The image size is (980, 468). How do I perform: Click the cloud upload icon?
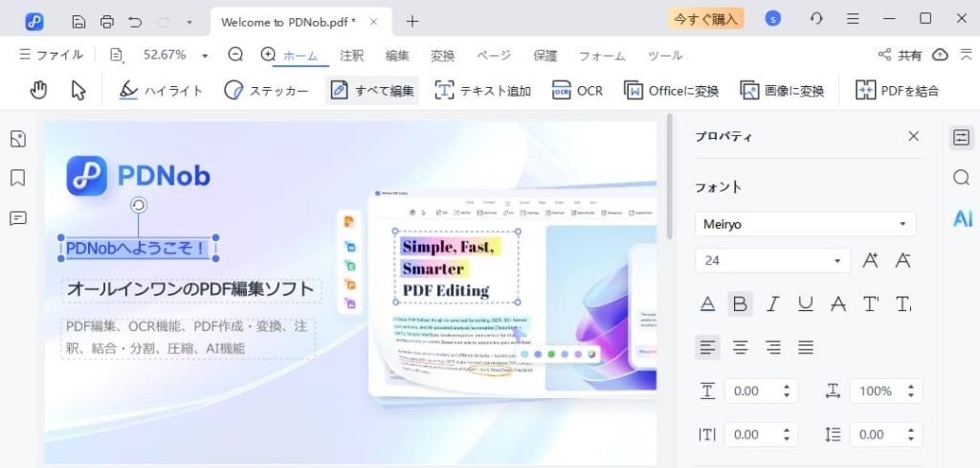point(940,55)
